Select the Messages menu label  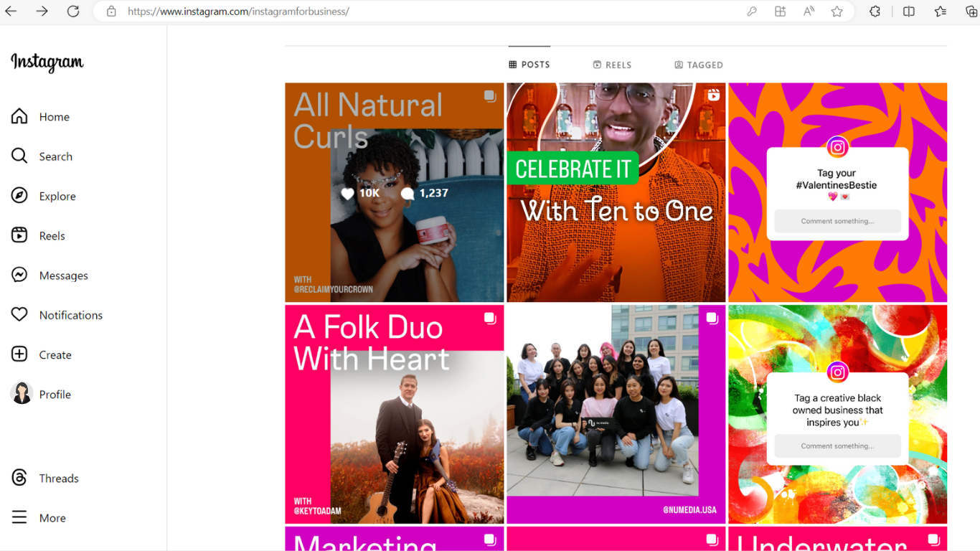[64, 275]
